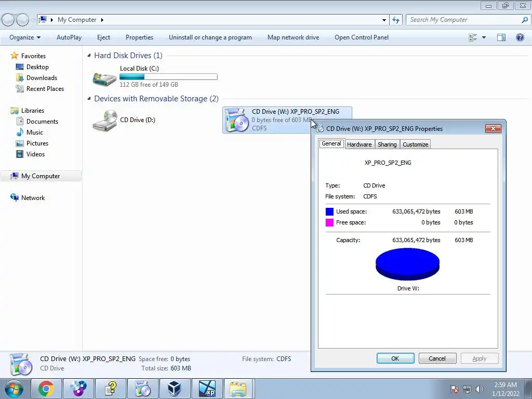The width and height of the screenshot is (532, 399).
Task: Toggle the preview pane icon
Action: [501, 37]
